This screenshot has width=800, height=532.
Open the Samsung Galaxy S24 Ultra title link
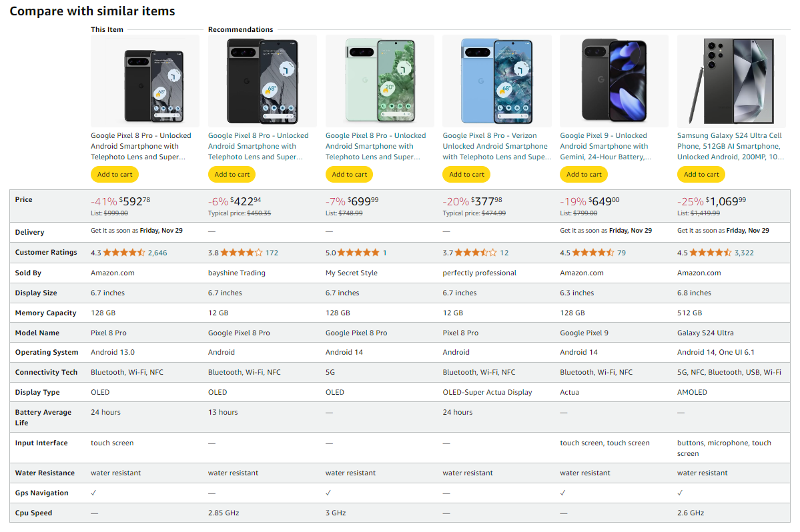coord(731,146)
